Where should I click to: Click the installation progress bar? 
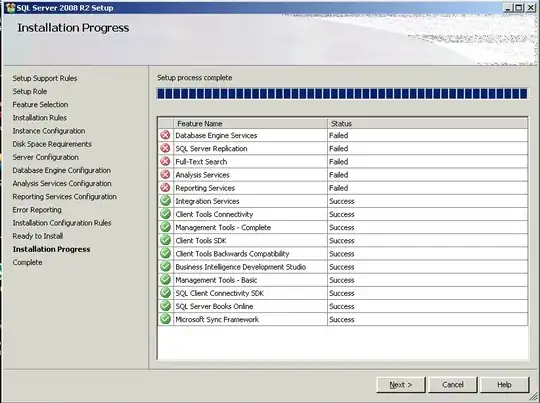[x=342, y=94]
